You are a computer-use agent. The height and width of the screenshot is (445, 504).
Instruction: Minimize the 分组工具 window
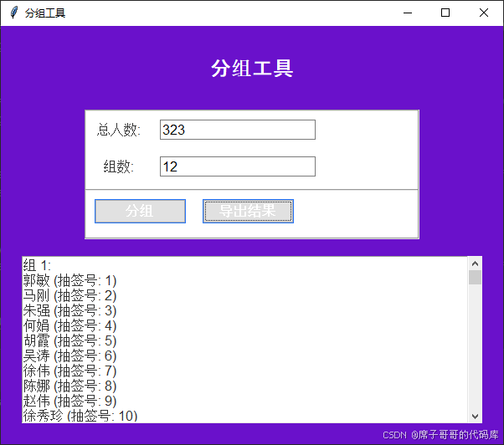[408, 13]
